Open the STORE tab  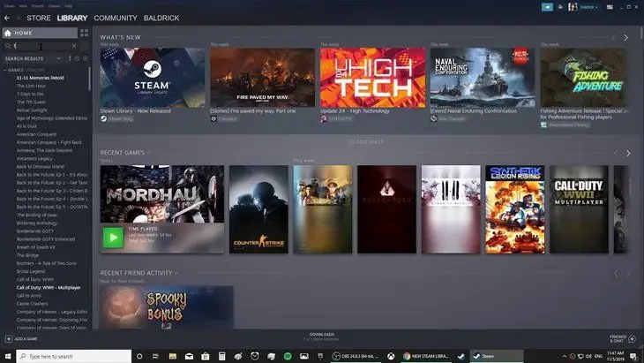39,18
